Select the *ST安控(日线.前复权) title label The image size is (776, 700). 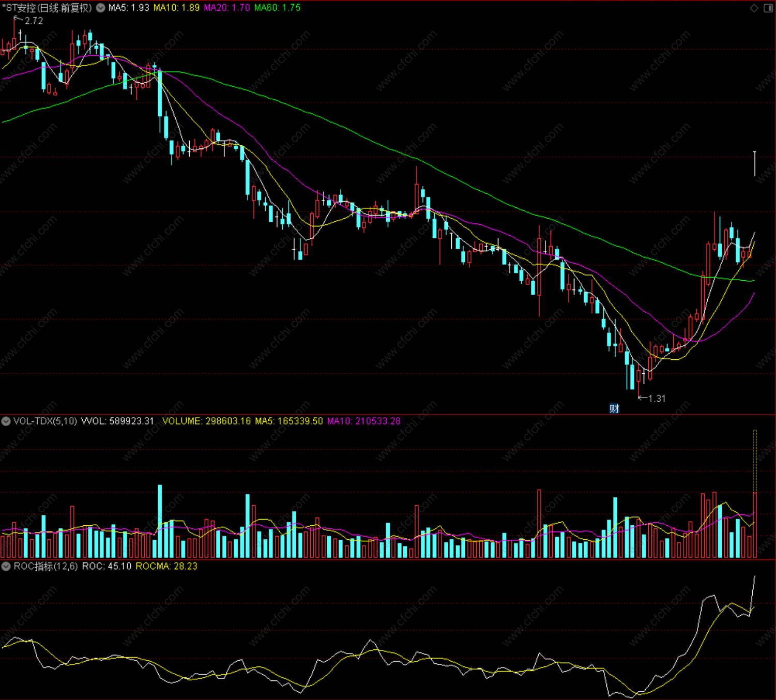point(47,8)
